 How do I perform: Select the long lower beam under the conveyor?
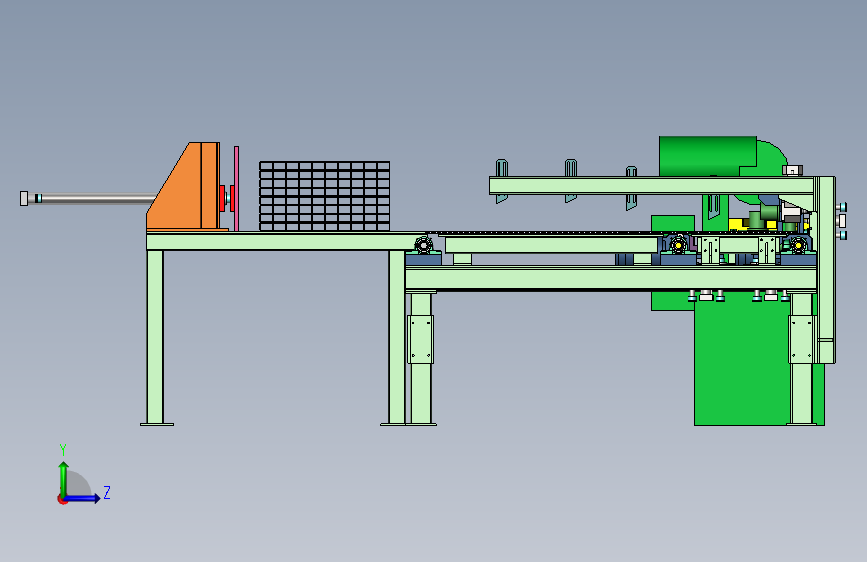coord(611,278)
